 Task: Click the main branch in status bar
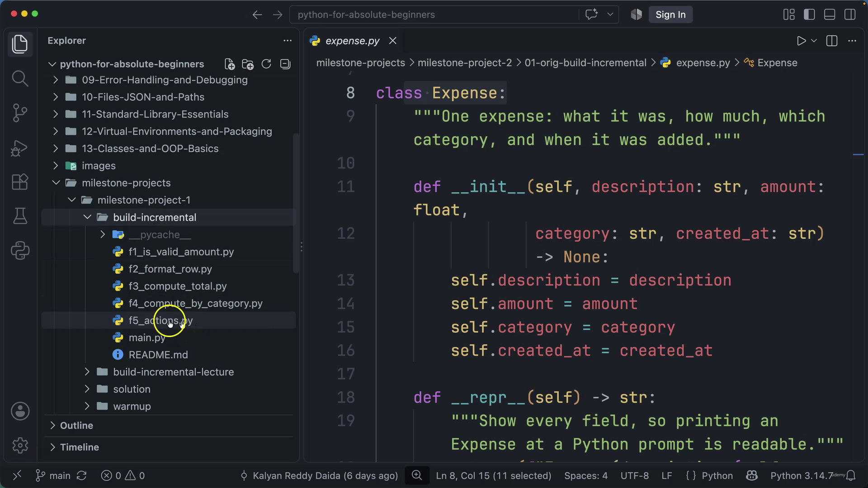tap(53, 476)
